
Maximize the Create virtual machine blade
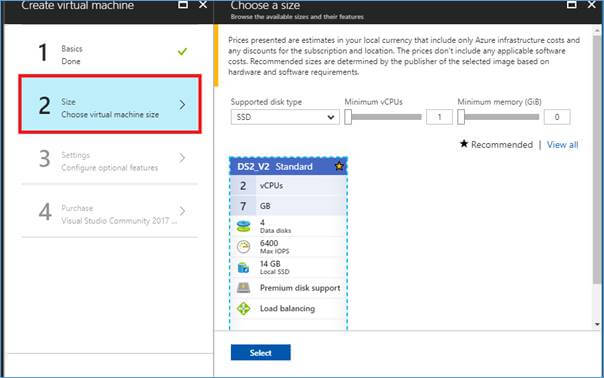(183, 5)
